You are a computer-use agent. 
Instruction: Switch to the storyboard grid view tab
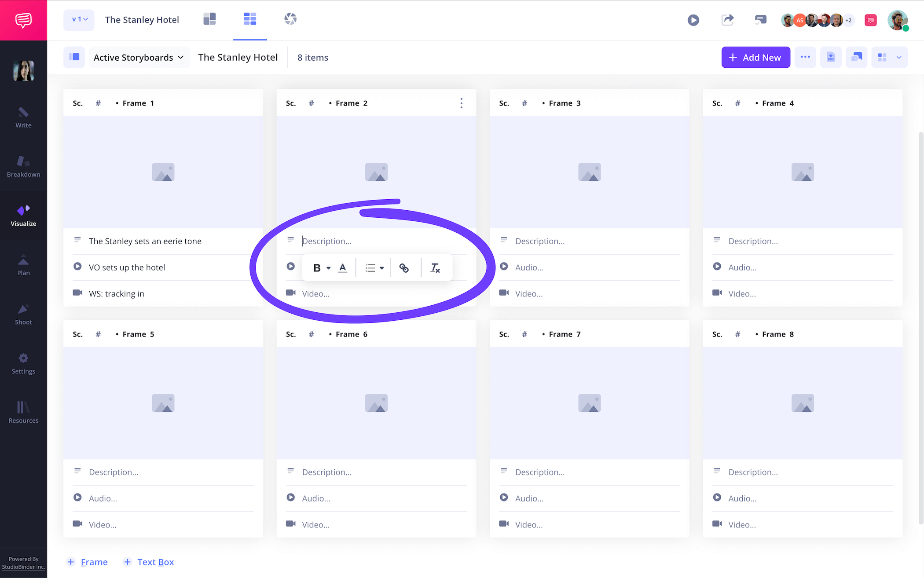coord(250,19)
